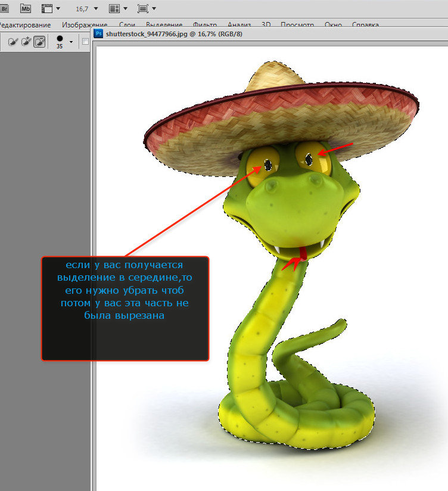
Task: Select the shutterstock_94477966.jpg document tab
Action: 174,34
